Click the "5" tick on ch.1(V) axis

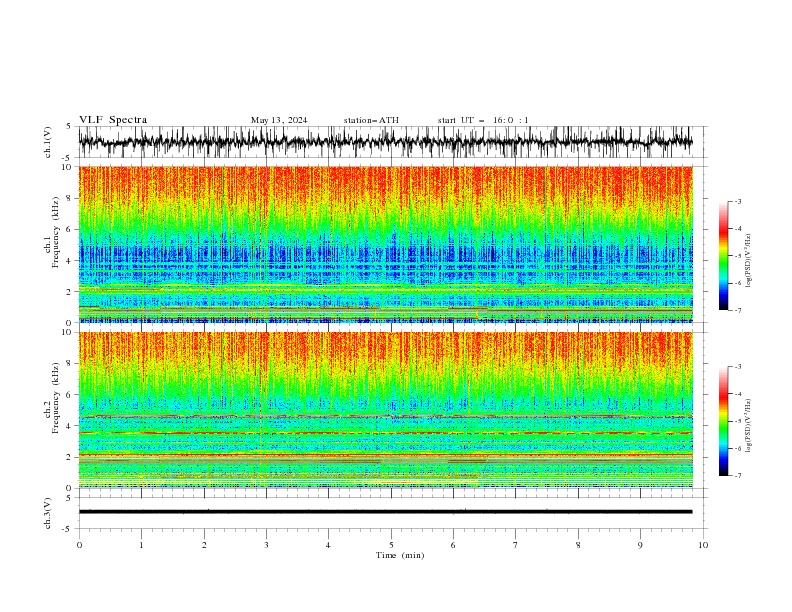(x=69, y=127)
